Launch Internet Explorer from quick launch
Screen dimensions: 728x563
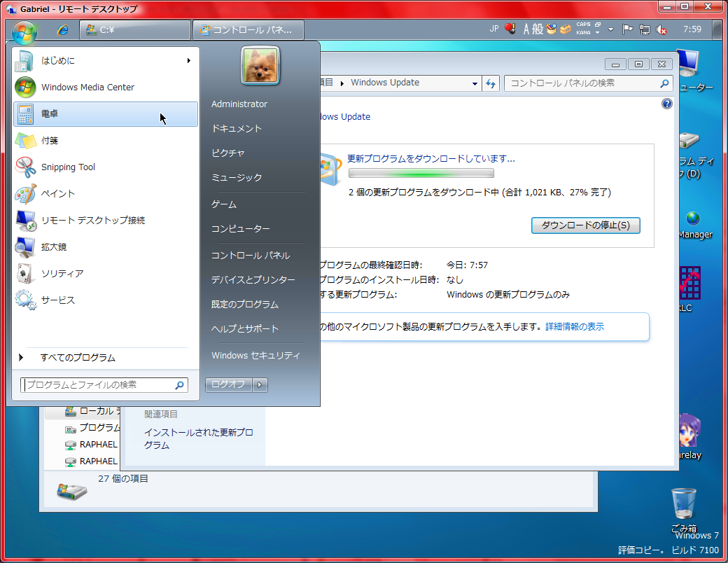pyautogui.click(x=63, y=29)
